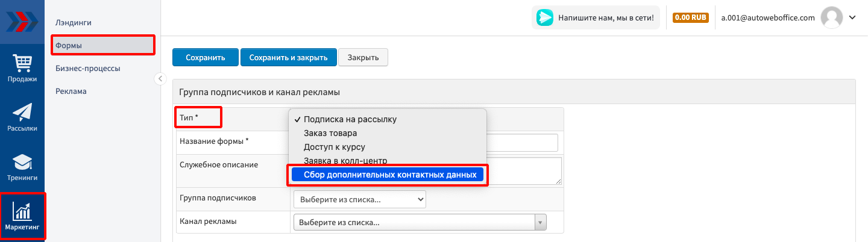Click the AutoWebOffice logo icon
The width and height of the screenshot is (868, 242).
22,22
